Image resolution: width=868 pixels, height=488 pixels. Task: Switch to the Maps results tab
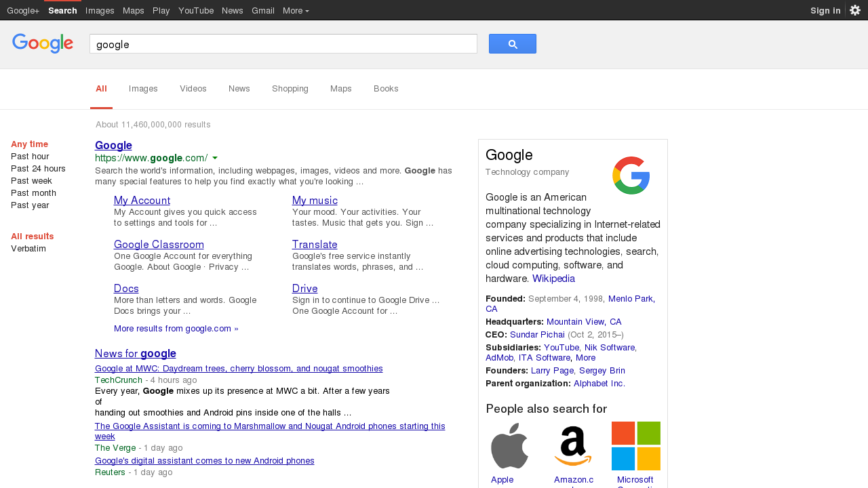341,89
